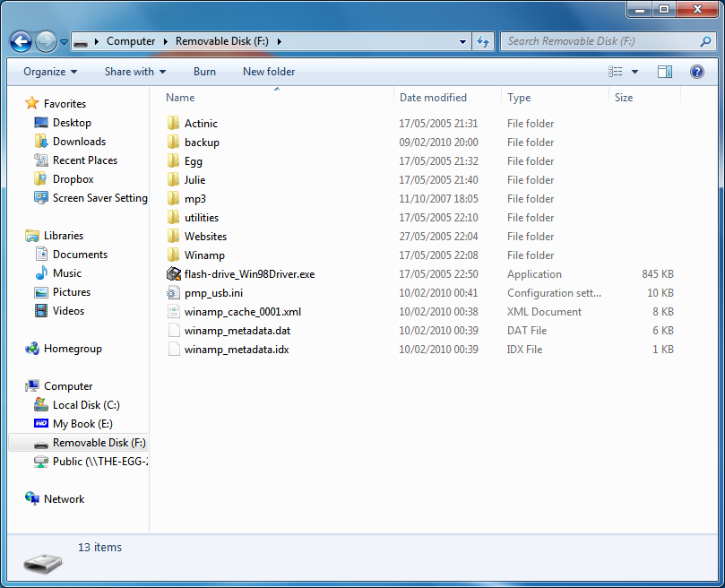The width and height of the screenshot is (725, 588).
Task: Open the Public network share
Action: click(x=100, y=462)
